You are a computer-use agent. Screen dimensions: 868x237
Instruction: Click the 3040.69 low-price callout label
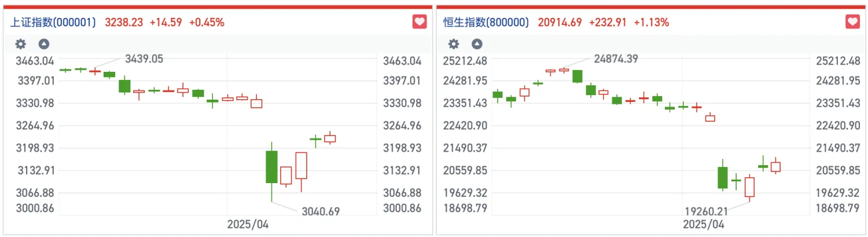[x=320, y=212]
